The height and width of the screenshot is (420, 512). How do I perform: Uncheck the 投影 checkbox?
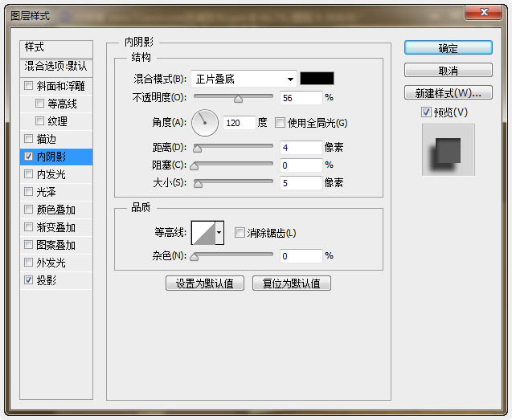(29, 279)
